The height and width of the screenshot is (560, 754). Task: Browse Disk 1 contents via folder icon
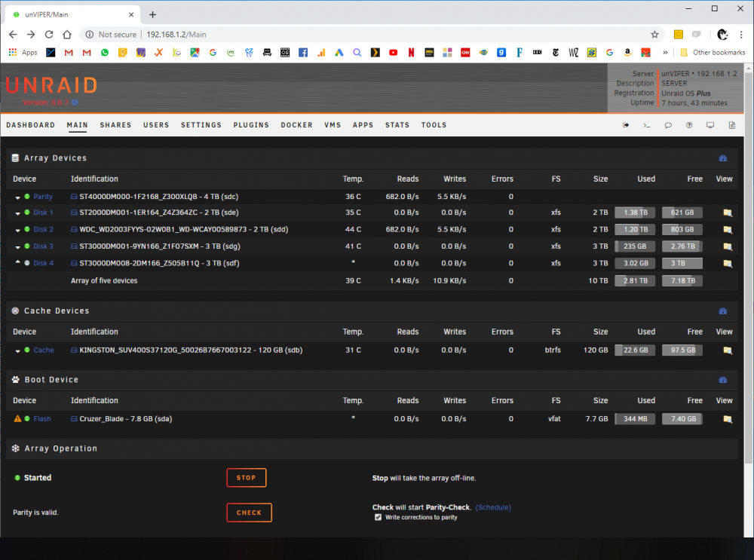[x=728, y=213]
